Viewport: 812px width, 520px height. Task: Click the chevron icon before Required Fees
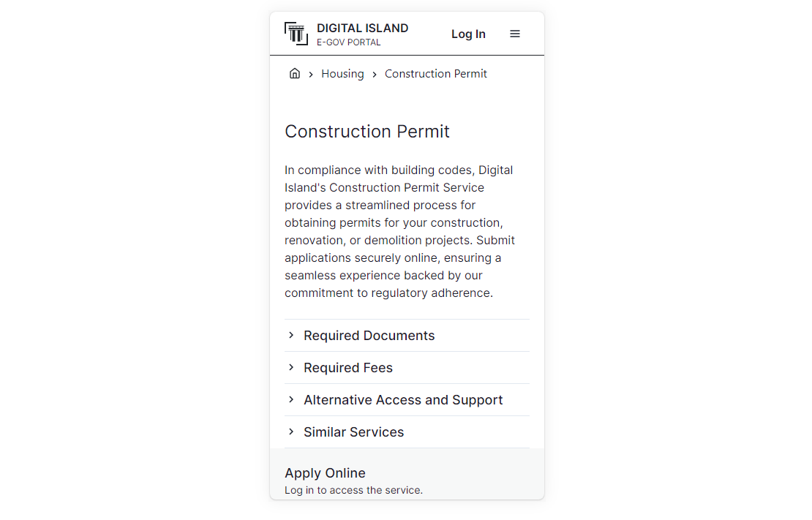[x=291, y=367]
